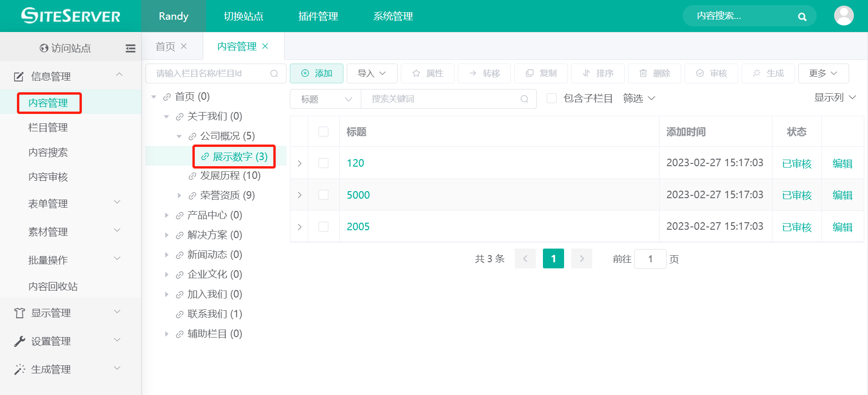The height and width of the screenshot is (395, 868).
Task: Click the 添加 button
Action: tap(316, 73)
